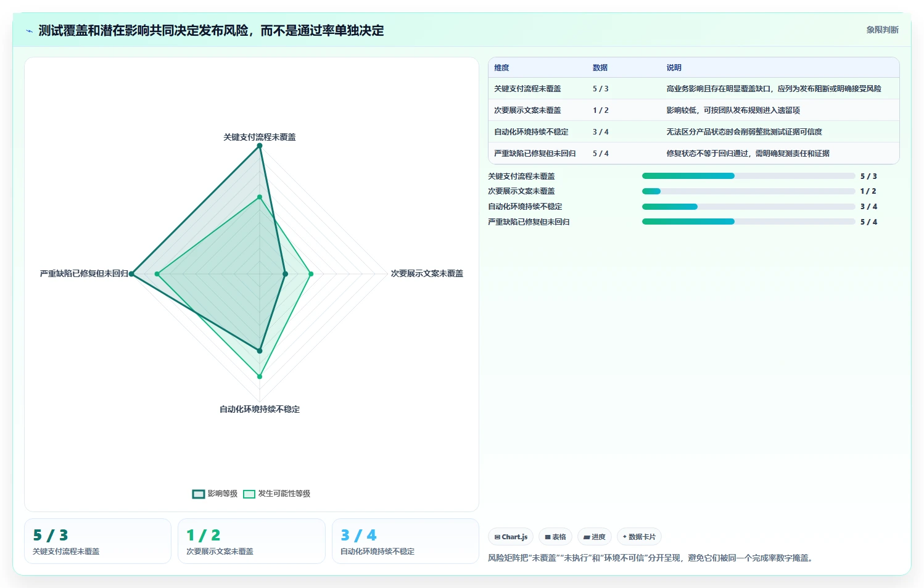Click the radar axis label 严重缺陷已修复但未回归
The height and width of the screenshot is (588, 924).
click(84, 273)
